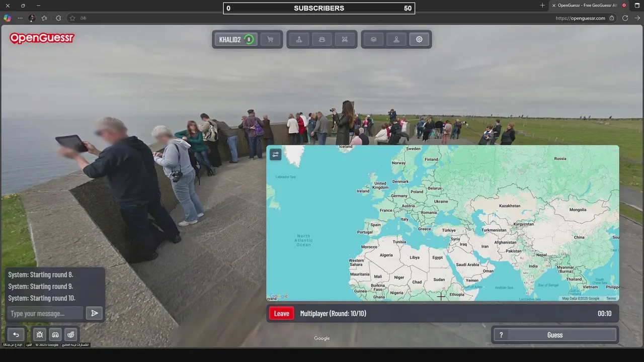This screenshot has width=644, height=362.
Task: Open the crossed swords duel icon
Action: click(345, 39)
